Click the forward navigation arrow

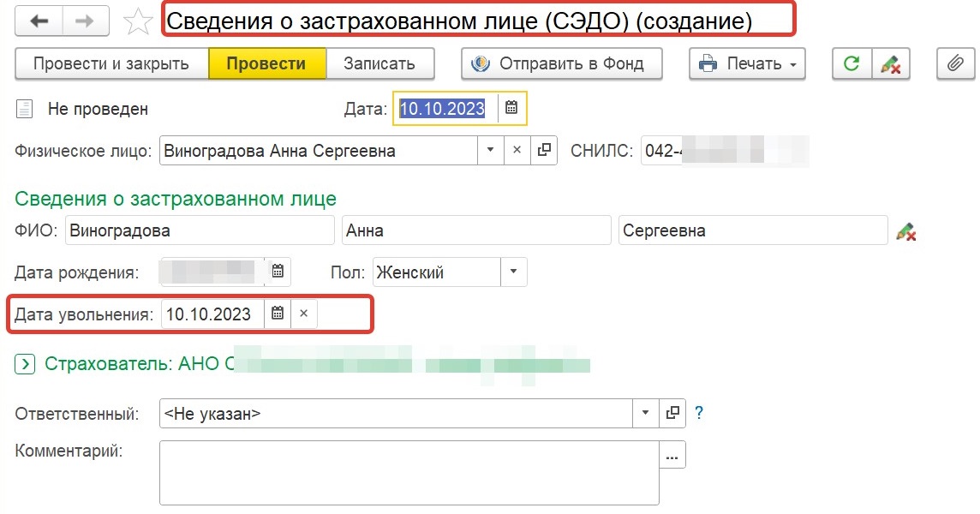pos(85,21)
